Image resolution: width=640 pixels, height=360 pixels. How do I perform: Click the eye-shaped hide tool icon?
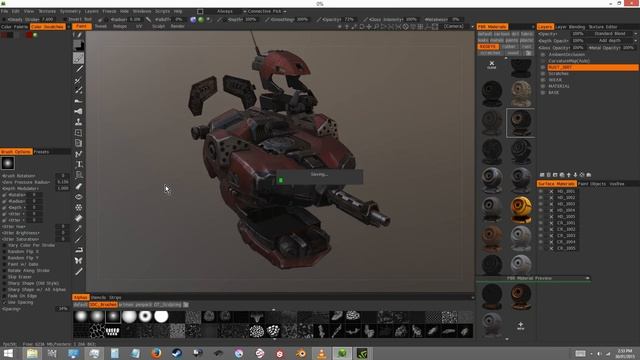tap(79, 197)
